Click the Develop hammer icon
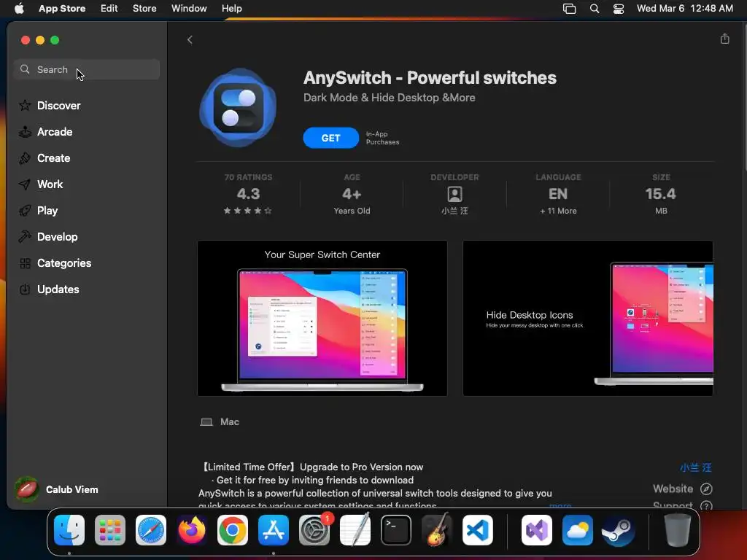Viewport: 747px width, 560px height. [x=25, y=236]
